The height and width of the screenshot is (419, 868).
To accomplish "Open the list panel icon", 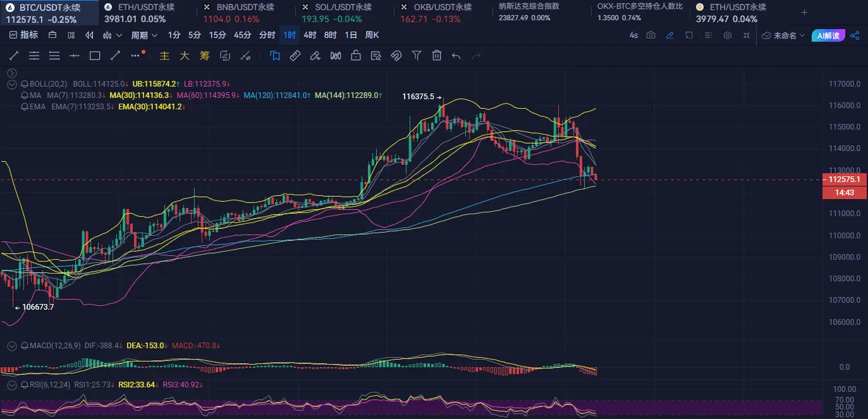I will [708, 35].
